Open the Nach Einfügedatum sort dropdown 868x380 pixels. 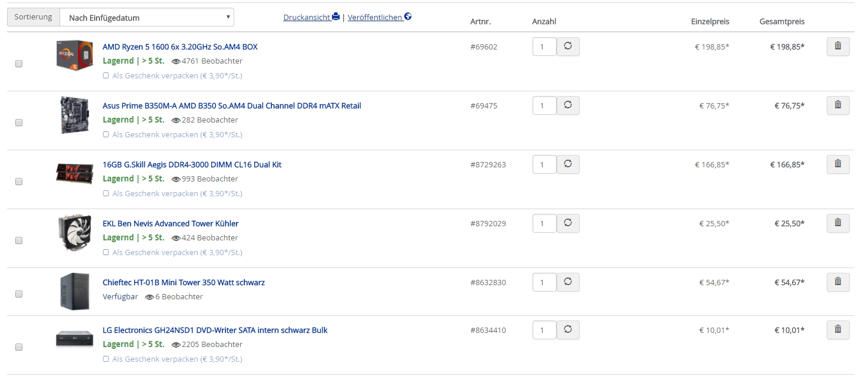(147, 18)
